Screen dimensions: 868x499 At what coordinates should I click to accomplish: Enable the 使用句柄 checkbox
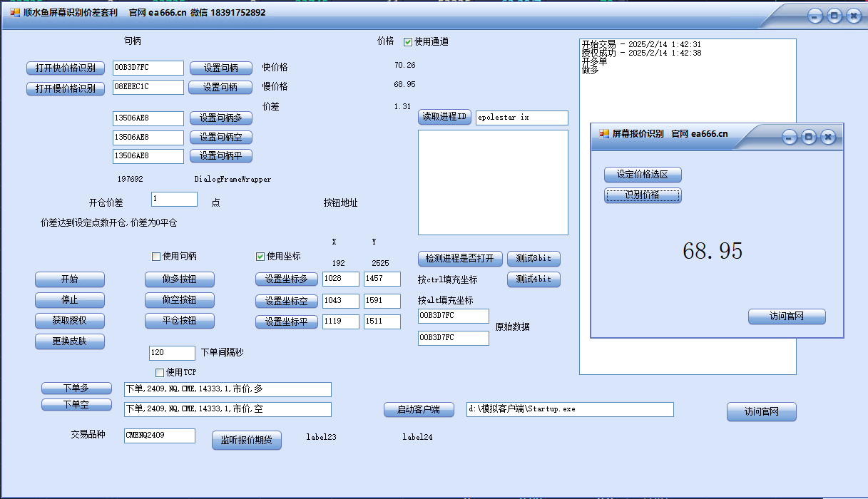click(x=156, y=257)
